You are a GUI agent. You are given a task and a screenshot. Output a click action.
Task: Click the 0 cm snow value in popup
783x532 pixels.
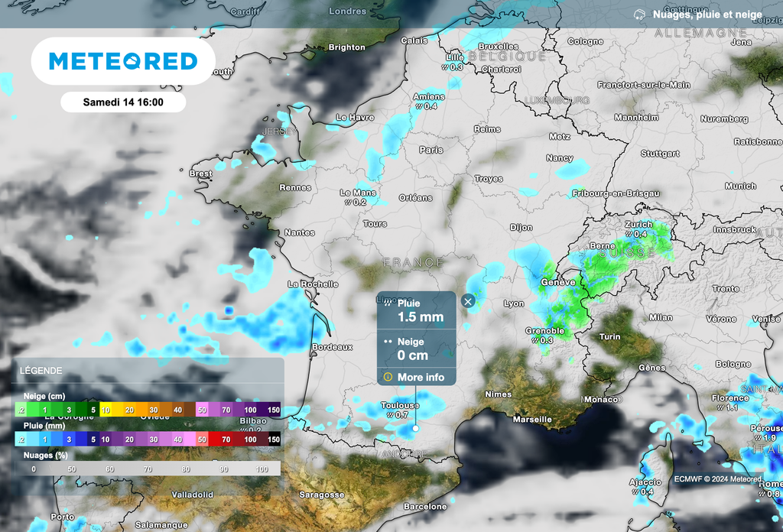(412, 355)
